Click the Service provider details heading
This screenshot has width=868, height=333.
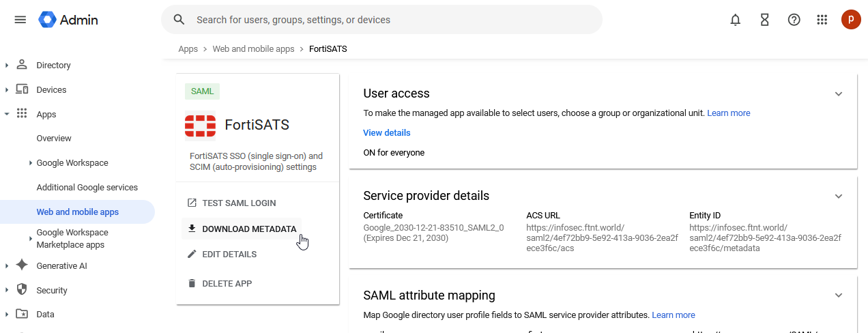click(426, 196)
